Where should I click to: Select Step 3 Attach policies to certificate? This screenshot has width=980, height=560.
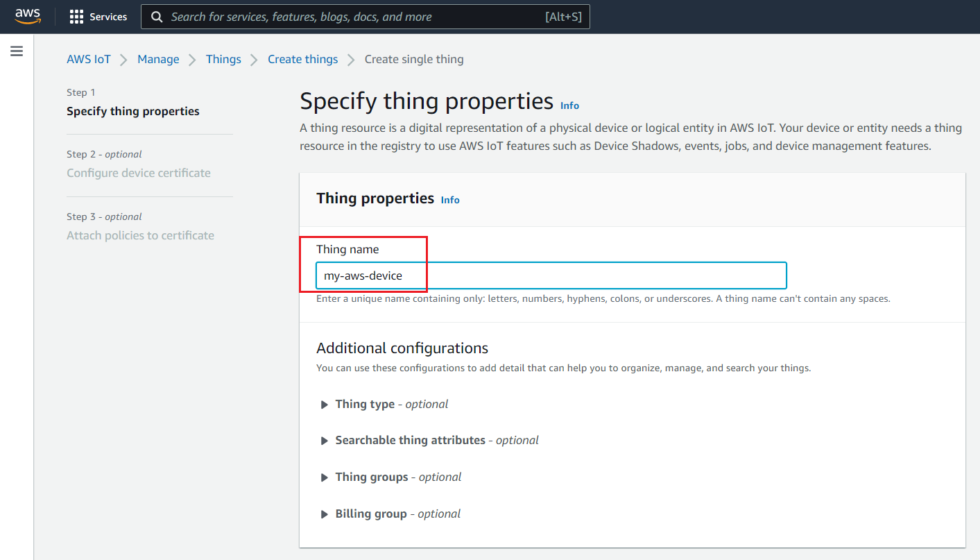(x=140, y=235)
